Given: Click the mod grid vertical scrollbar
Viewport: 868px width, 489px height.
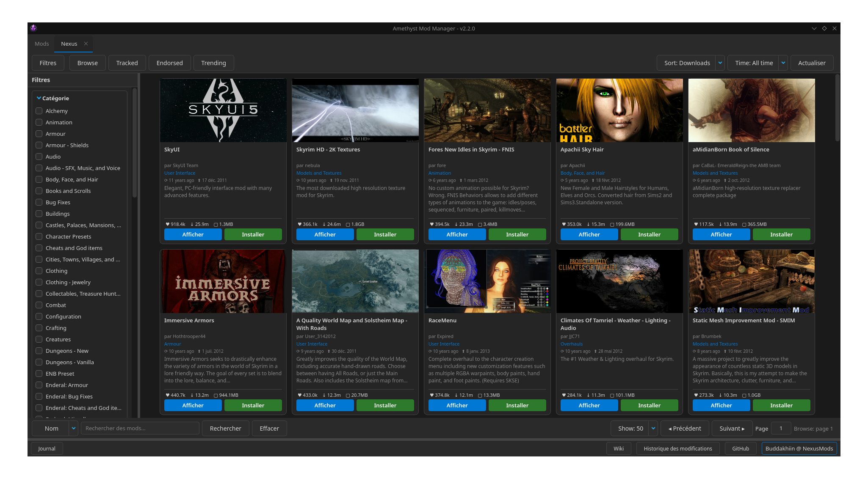Looking at the screenshot, I should [837, 108].
